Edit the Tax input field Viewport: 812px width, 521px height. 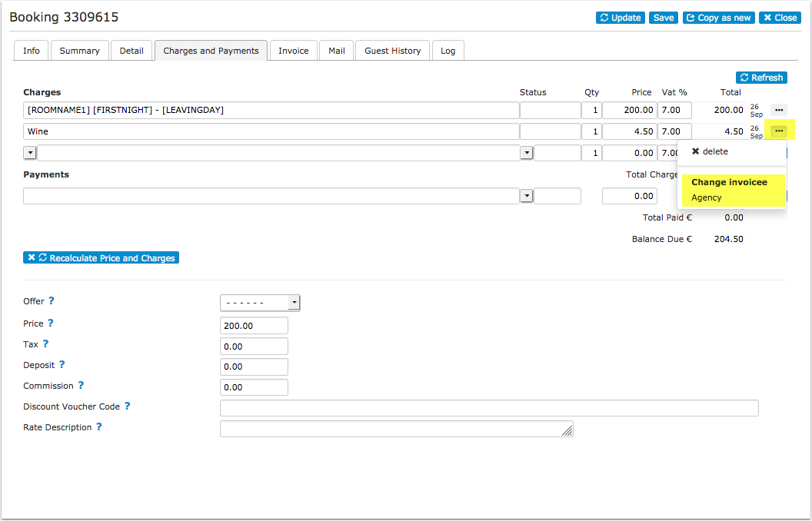point(254,346)
